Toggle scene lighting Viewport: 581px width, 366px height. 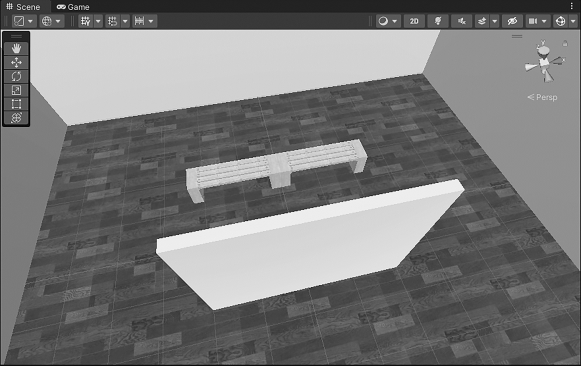click(x=438, y=21)
